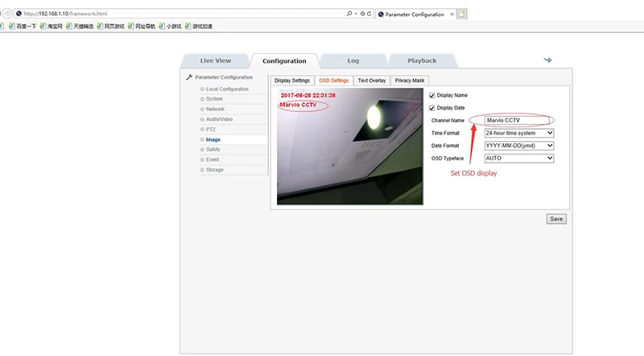Select Image in the sidebar

pos(213,140)
